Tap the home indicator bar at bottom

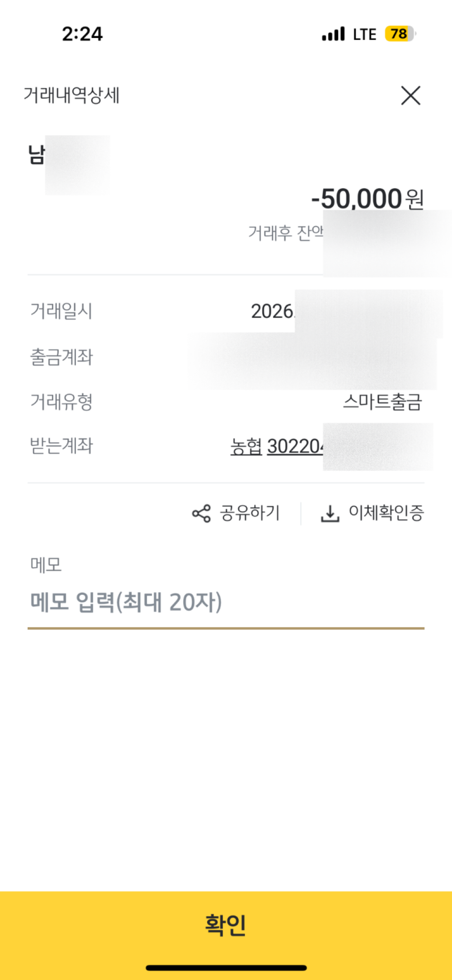226,968
